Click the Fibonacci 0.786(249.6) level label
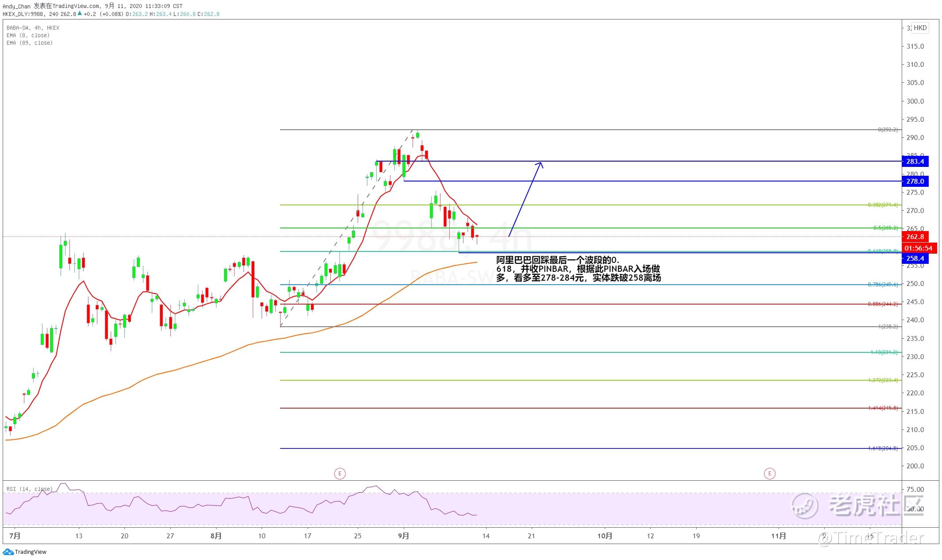This screenshot has width=942, height=560. click(x=883, y=285)
